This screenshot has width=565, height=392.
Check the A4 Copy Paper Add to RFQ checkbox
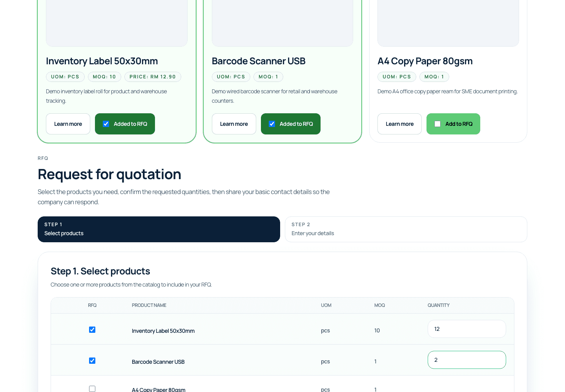pyautogui.click(x=437, y=124)
